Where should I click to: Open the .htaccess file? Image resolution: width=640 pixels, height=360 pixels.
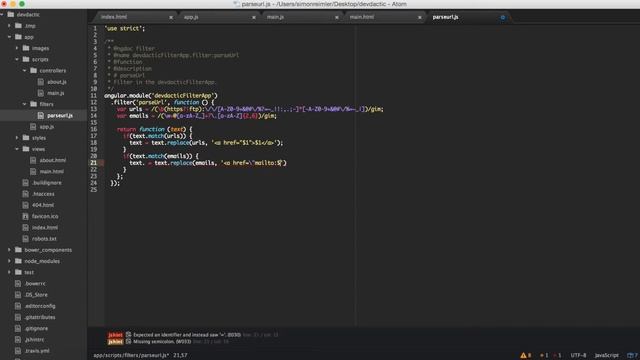[x=43, y=194]
